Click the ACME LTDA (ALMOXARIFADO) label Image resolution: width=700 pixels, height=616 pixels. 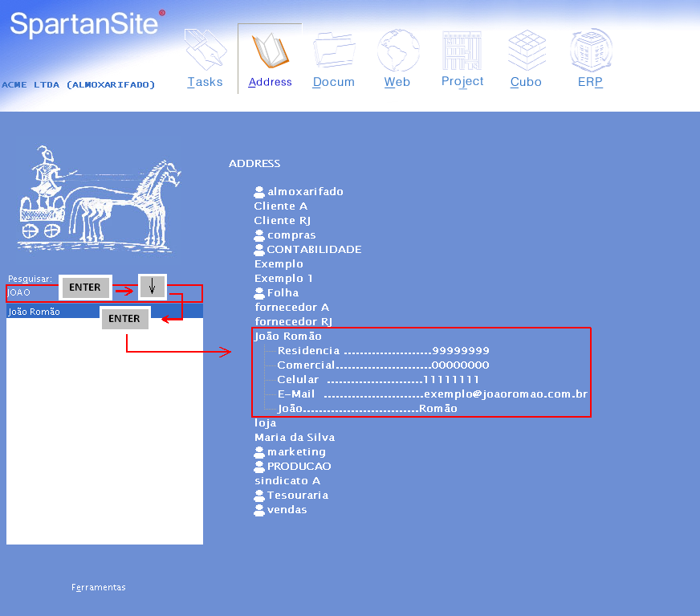pos(79,84)
